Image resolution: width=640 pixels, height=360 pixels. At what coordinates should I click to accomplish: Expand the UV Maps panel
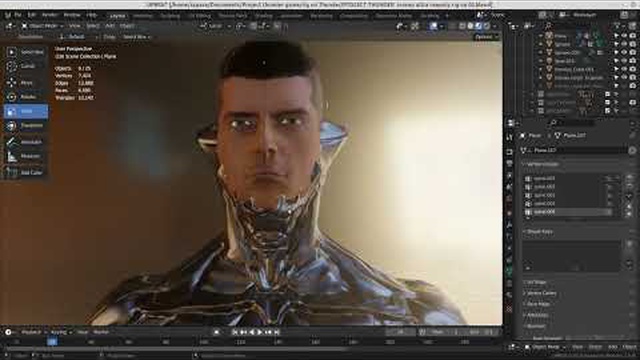(537, 282)
